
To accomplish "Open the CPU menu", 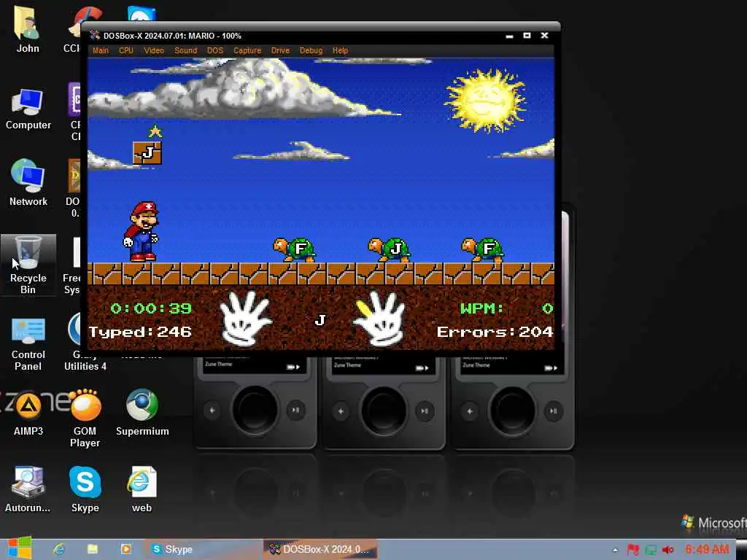I will (x=126, y=50).
